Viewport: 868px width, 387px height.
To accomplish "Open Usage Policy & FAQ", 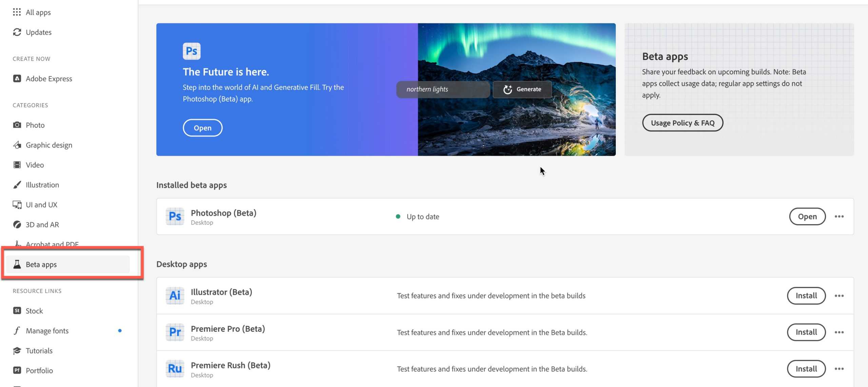I will [x=683, y=123].
